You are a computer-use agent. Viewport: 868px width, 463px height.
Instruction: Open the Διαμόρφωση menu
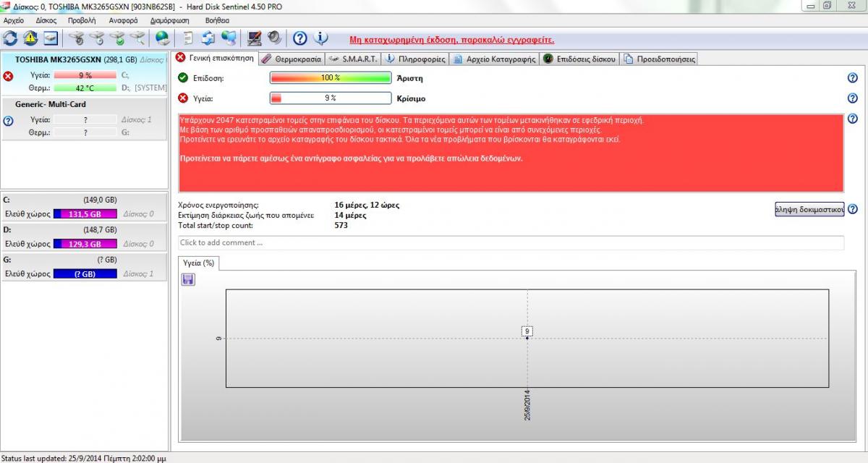[x=170, y=20]
